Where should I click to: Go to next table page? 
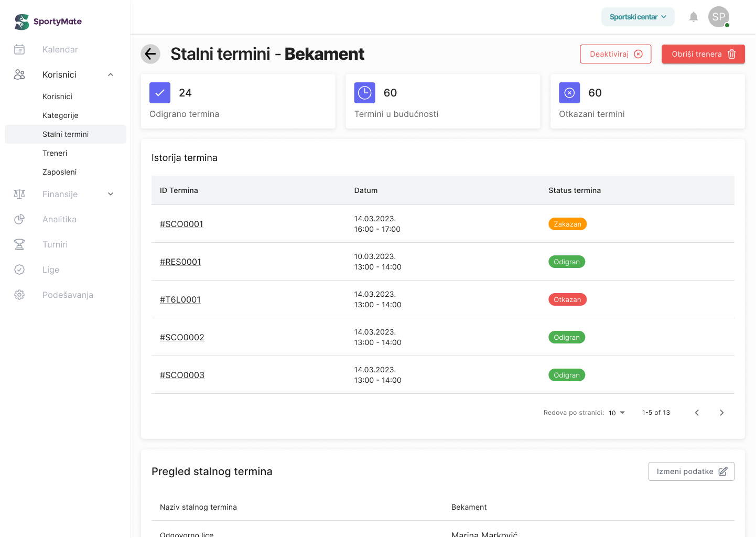click(721, 413)
